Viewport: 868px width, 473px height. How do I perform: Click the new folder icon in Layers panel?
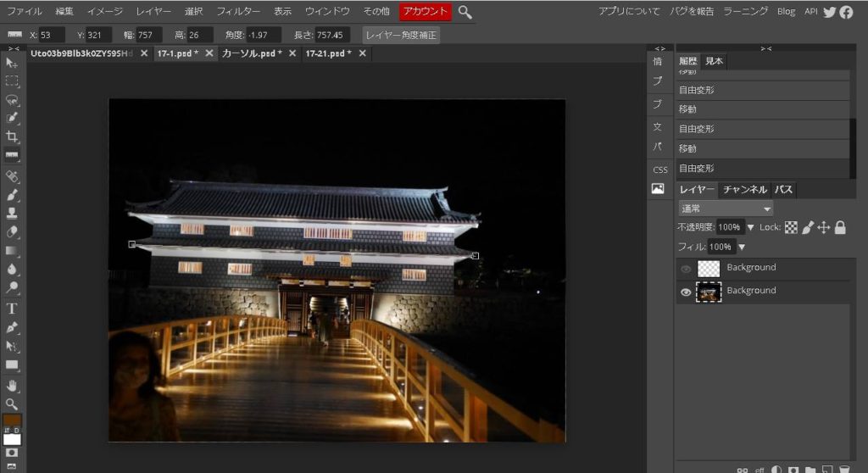tap(811, 470)
